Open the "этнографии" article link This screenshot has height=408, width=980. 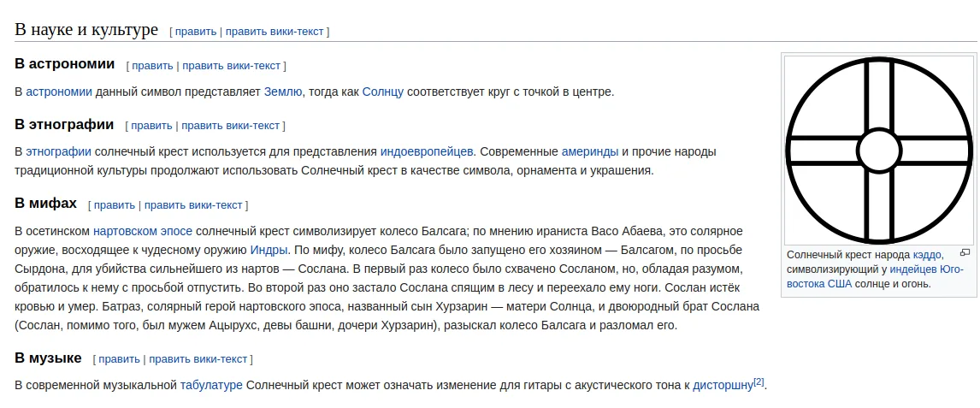(x=59, y=151)
